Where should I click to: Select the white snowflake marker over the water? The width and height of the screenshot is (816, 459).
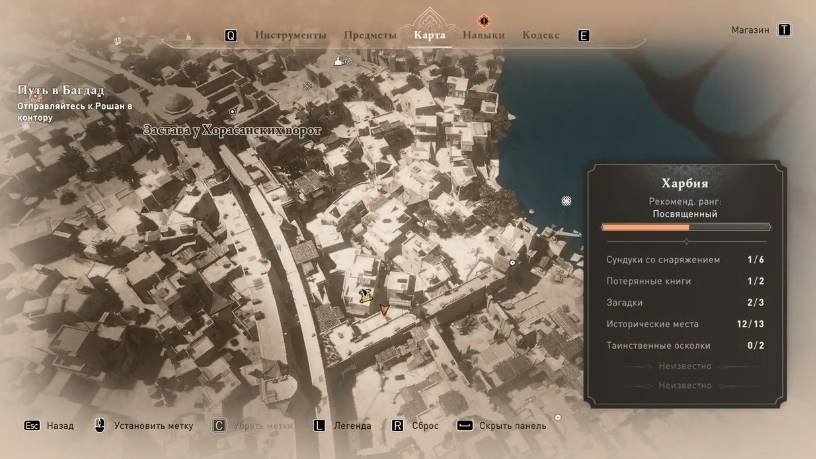point(566,201)
